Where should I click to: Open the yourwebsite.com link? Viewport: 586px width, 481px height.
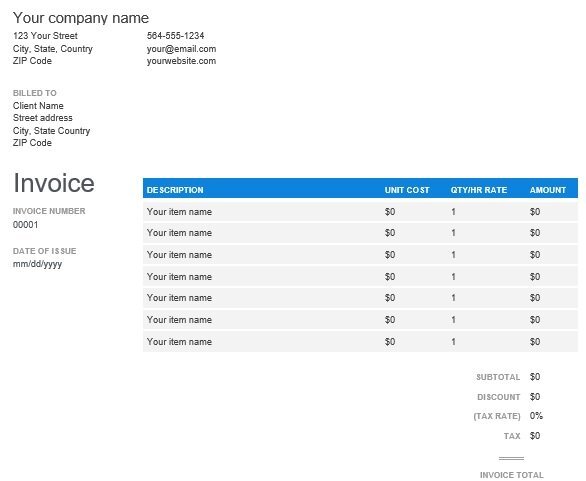click(x=181, y=61)
